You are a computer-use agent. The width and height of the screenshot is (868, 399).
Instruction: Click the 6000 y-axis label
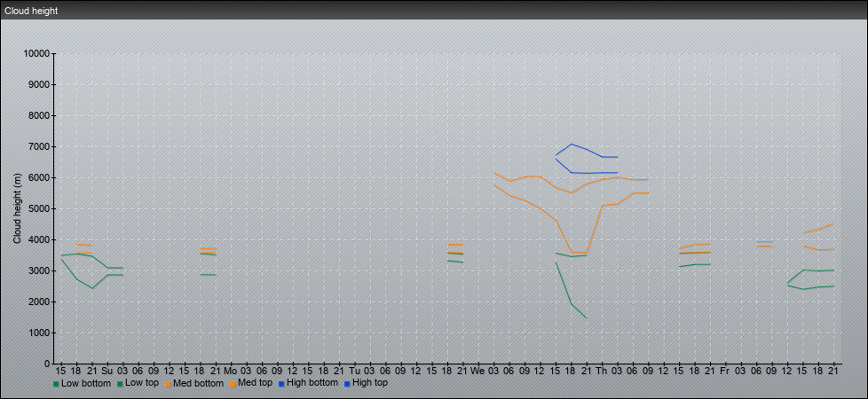pos(39,177)
